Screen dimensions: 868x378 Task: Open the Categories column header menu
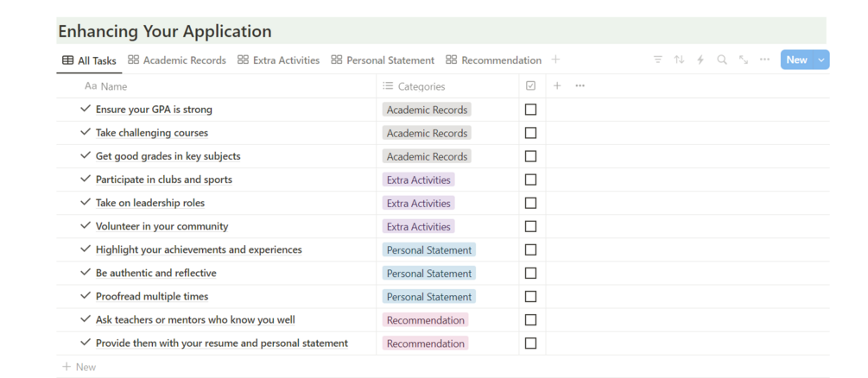coord(421,86)
